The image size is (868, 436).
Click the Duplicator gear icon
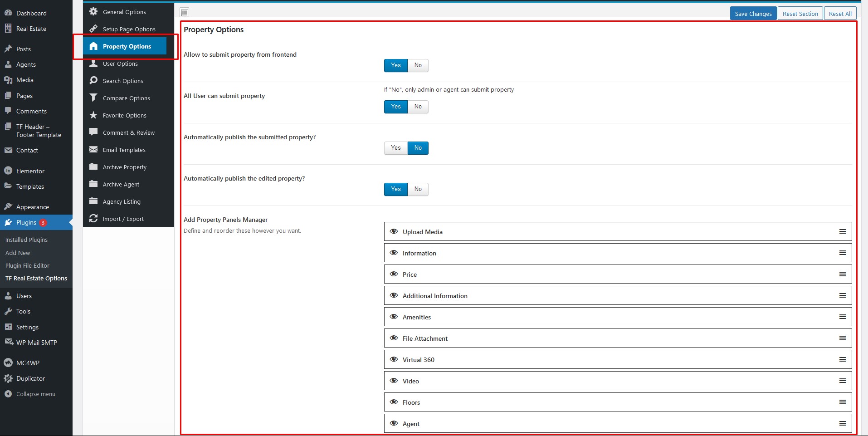coord(8,378)
